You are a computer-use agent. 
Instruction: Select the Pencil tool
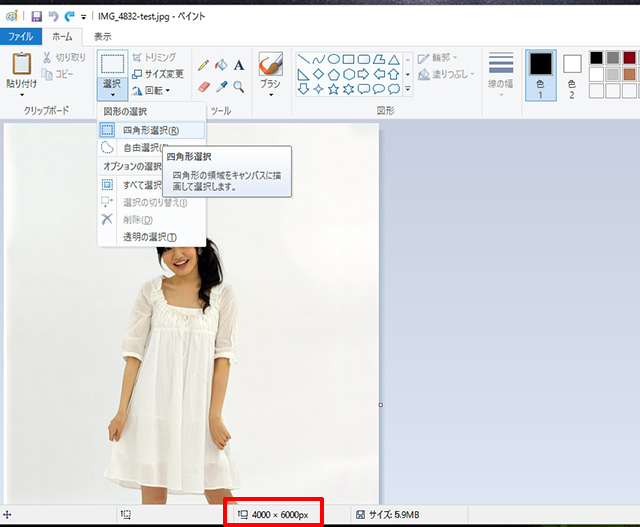[204, 64]
